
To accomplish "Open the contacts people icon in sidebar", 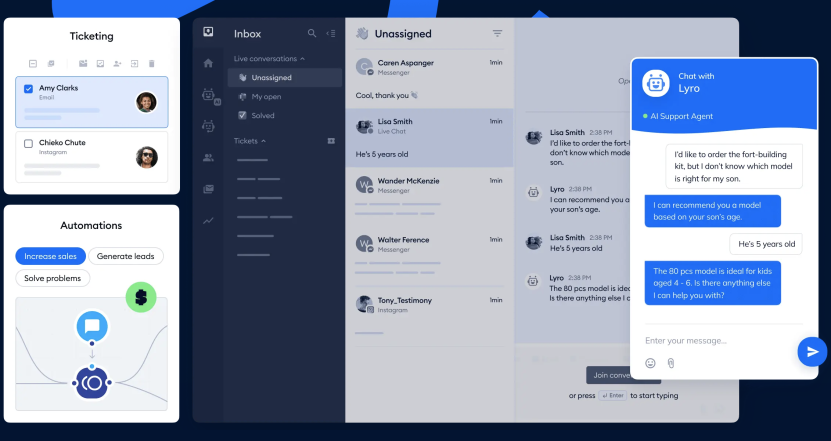I will [208, 157].
